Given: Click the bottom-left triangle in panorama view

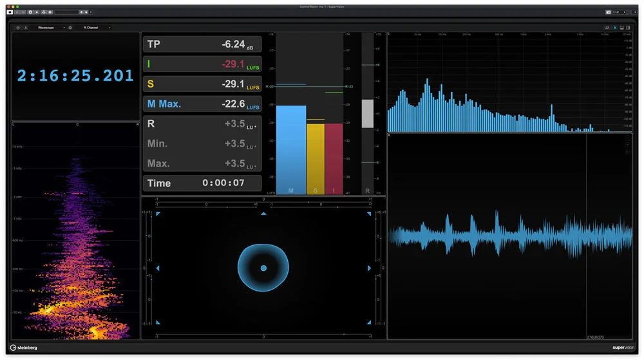Looking at the screenshot, I should (158, 322).
